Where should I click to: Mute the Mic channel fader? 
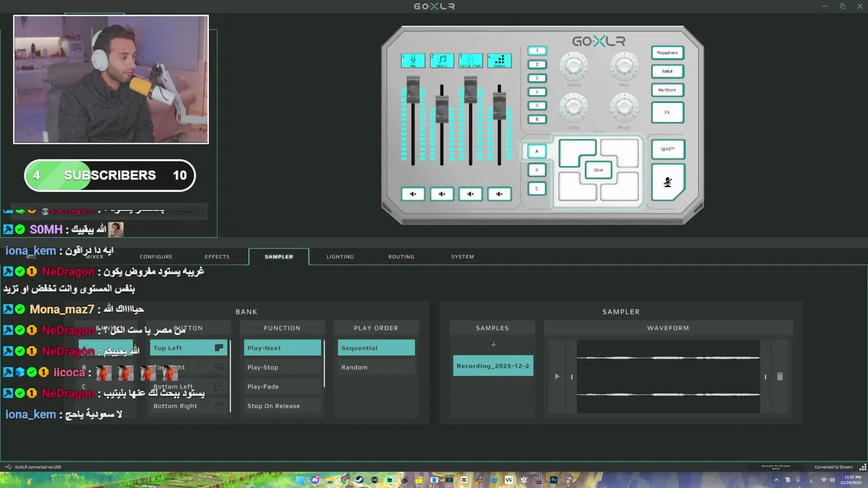(413, 194)
